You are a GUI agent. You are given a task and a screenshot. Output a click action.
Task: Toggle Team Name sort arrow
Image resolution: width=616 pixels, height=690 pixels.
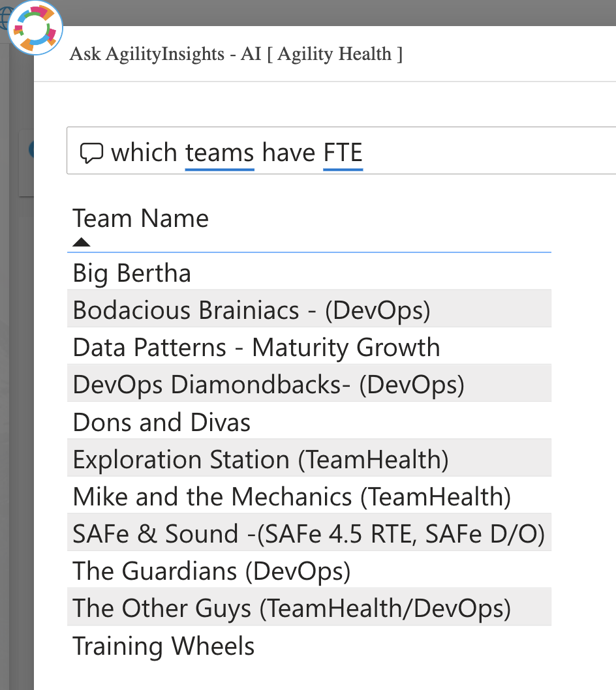82,242
